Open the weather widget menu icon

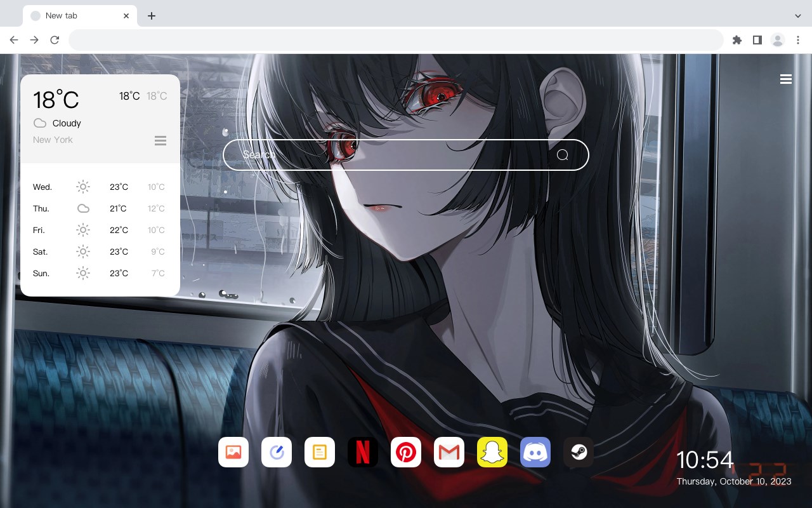tap(160, 140)
